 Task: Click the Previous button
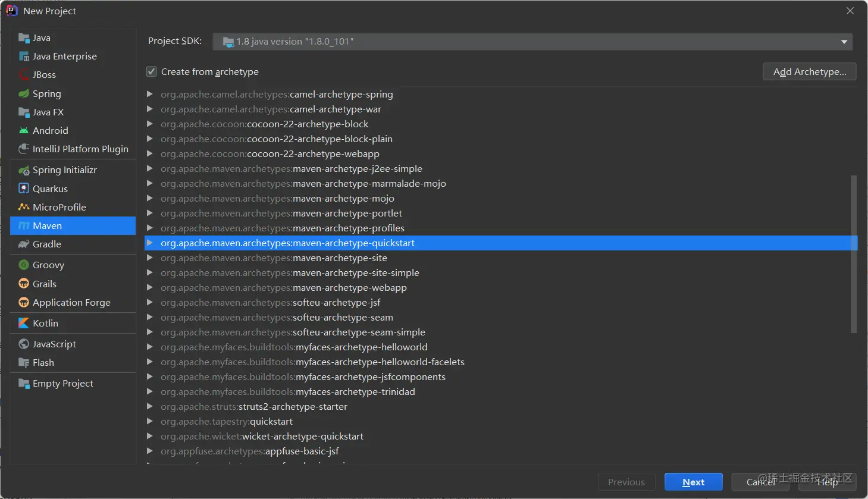pos(626,482)
